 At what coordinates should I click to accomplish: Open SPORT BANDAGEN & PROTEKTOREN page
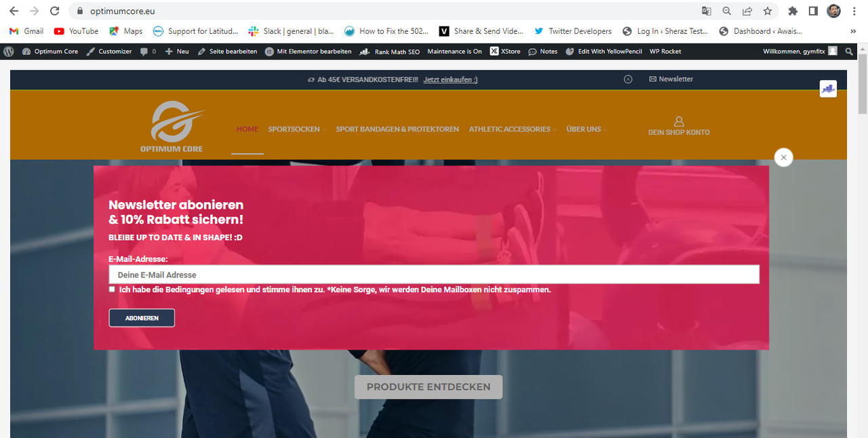(397, 129)
